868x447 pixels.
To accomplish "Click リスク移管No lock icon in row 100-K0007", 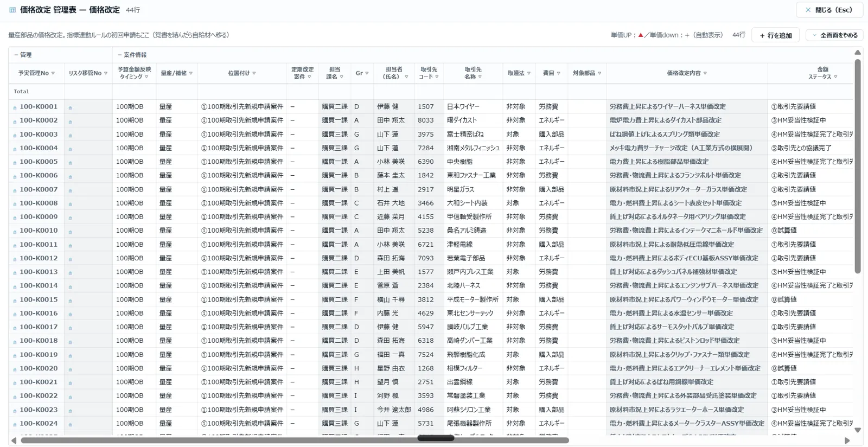I will pyautogui.click(x=70, y=190).
